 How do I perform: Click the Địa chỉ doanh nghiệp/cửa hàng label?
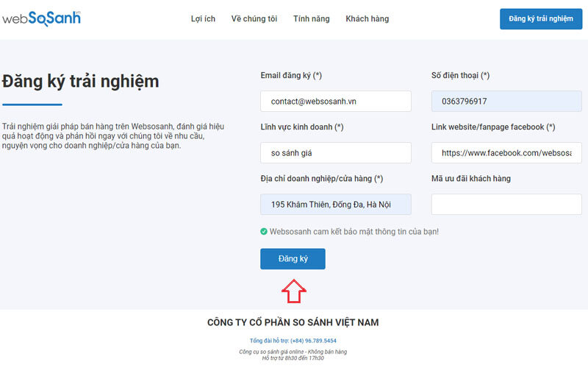322,179
